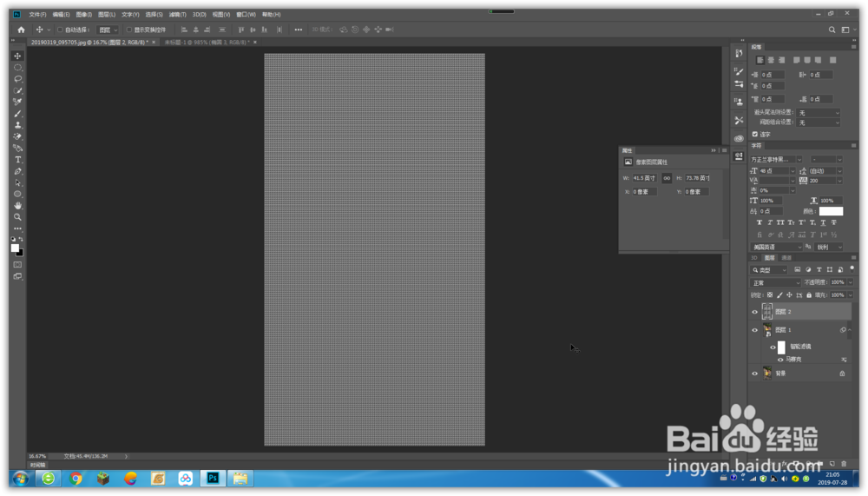Click the lock transparent pixels icon
The width and height of the screenshot is (868, 496).
tap(770, 295)
